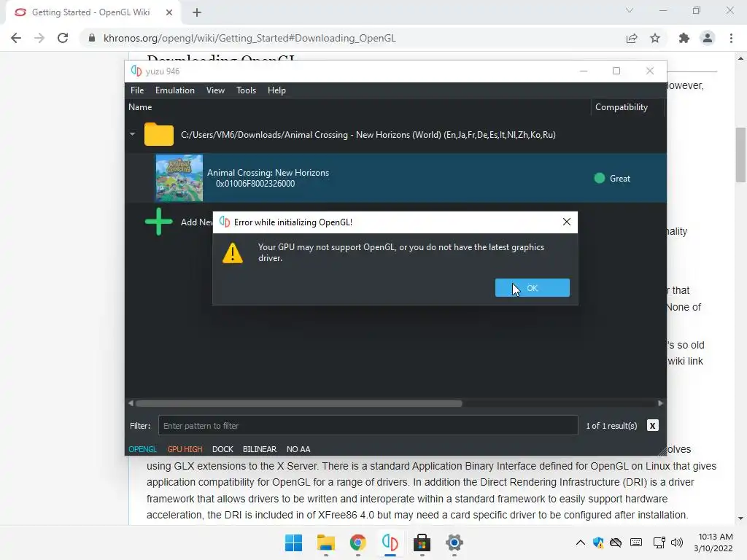This screenshot has width=747, height=560.
Task: Open Chrome profile avatar
Action: pos(708,38)
